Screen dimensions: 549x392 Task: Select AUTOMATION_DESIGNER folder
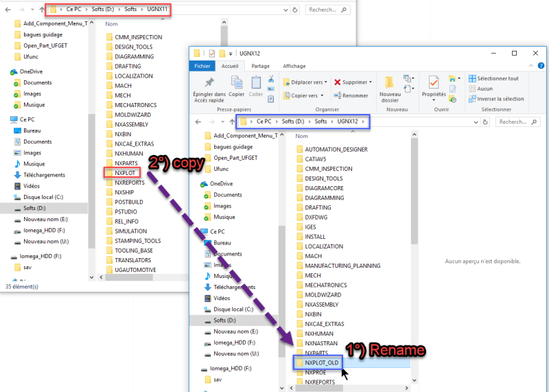(x=331, y=149)
